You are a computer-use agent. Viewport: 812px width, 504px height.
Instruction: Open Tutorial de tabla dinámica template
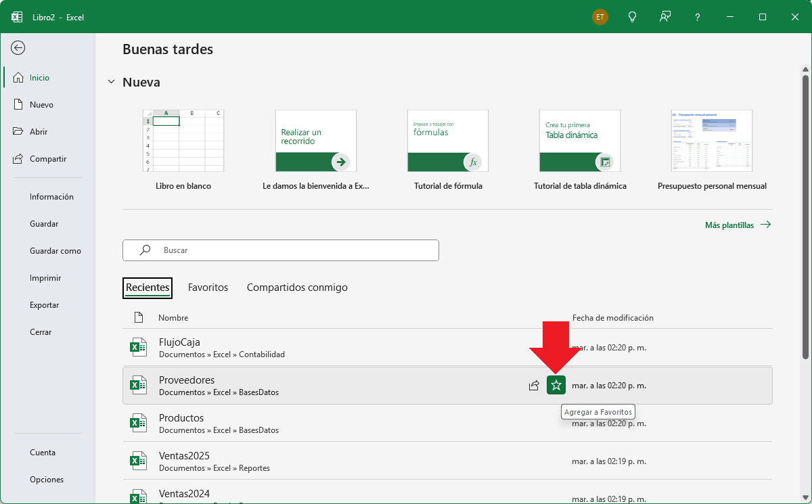pos(580,150)
